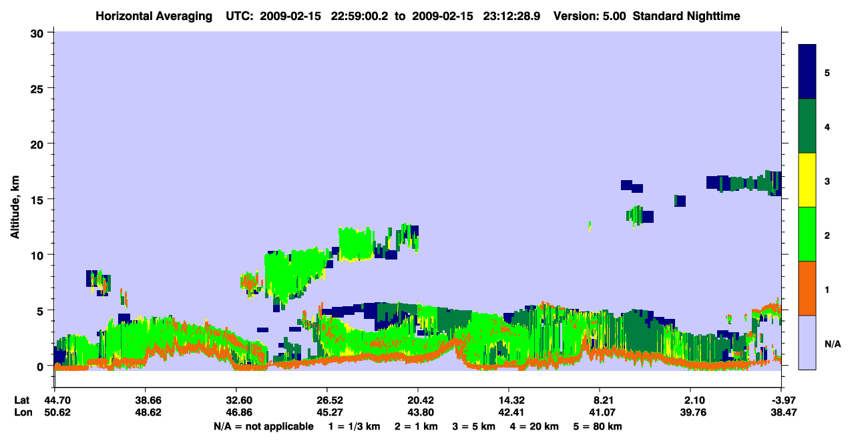Click the orange colorbar segment 1
The height and width of the screenshot is (445, 868).
click(x=807, y=288)
